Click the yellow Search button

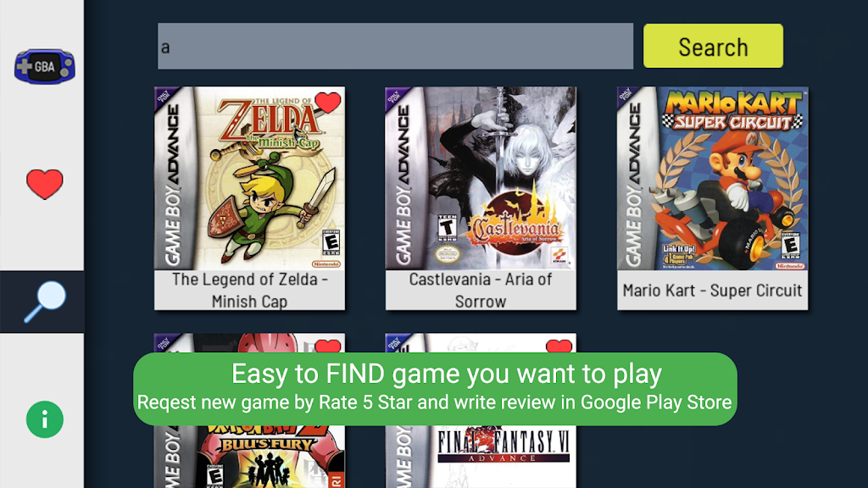click(x=713, y=46)
